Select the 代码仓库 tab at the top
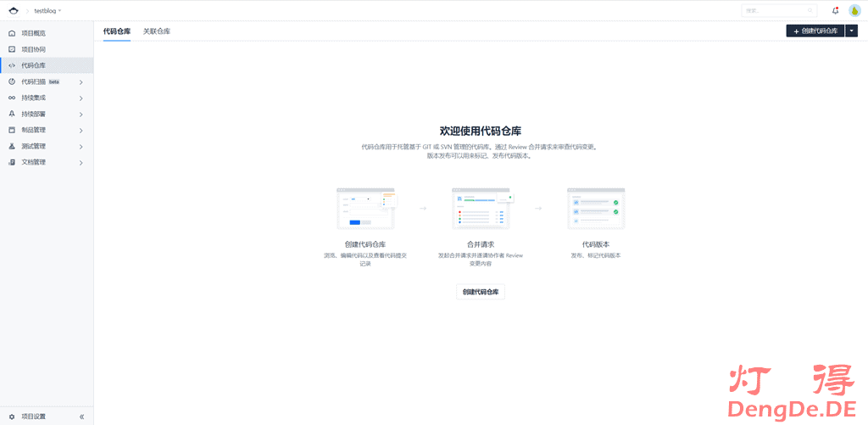The image size is (868, 425). pos(117,31)
